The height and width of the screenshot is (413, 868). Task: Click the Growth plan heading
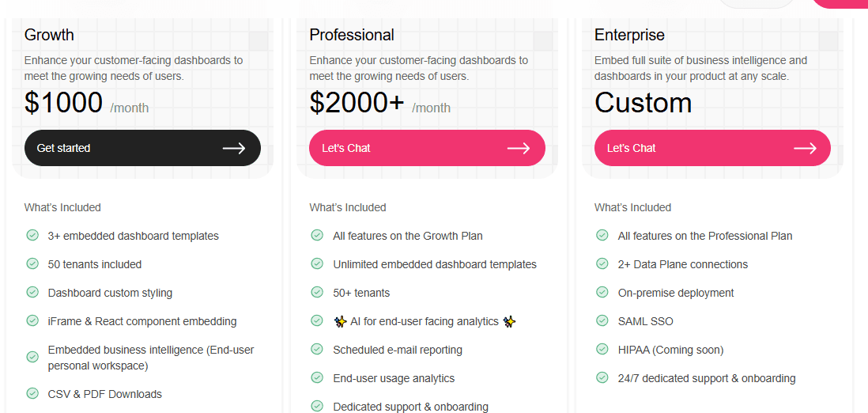pos(49,35)
